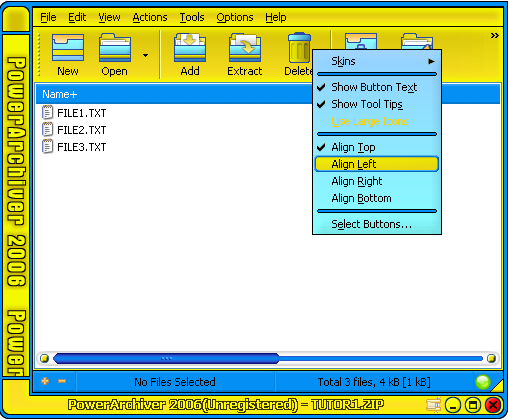508x419 pixels.
Task: Open the Help menu
Action: click(x=276, y=17)
